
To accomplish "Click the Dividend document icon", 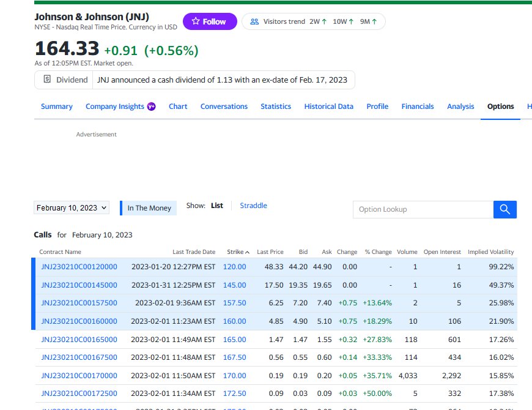I will click(x=47, y=80).
